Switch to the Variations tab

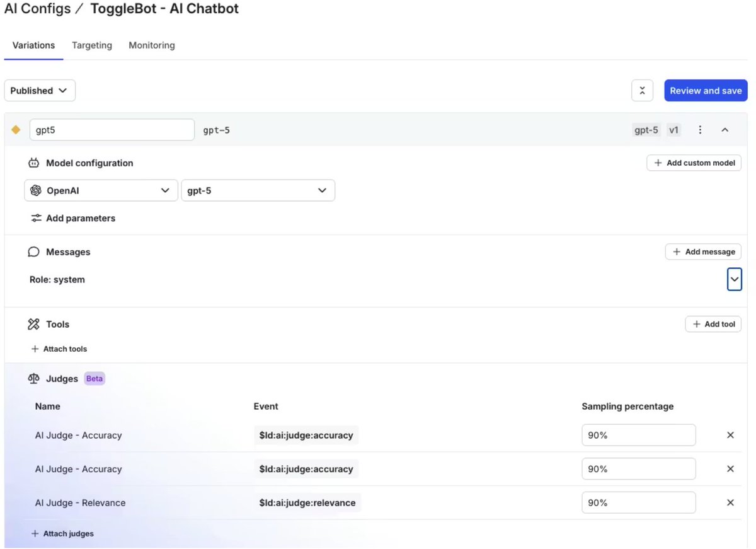33,45
